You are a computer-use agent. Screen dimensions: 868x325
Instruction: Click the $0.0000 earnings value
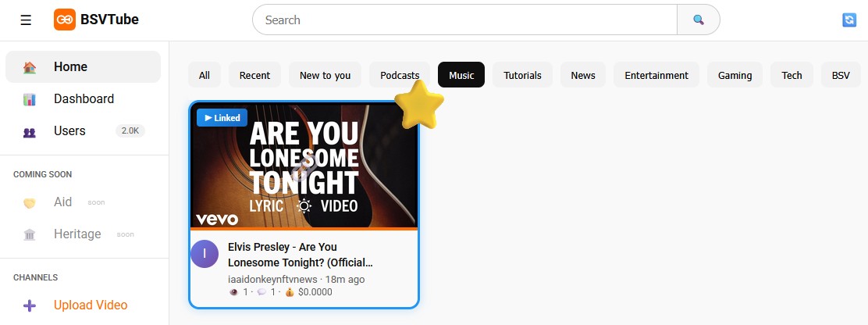[315, 291]
